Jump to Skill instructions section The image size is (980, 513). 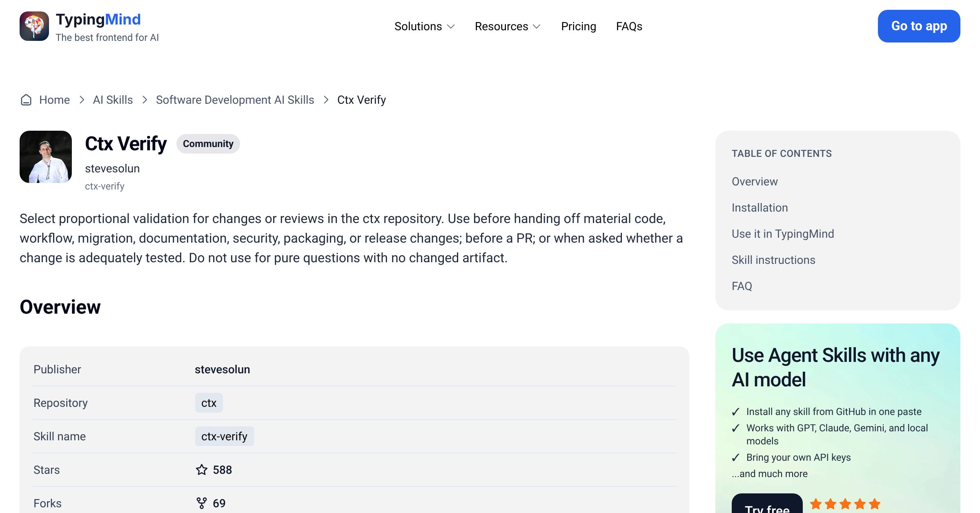click(773, 260)
